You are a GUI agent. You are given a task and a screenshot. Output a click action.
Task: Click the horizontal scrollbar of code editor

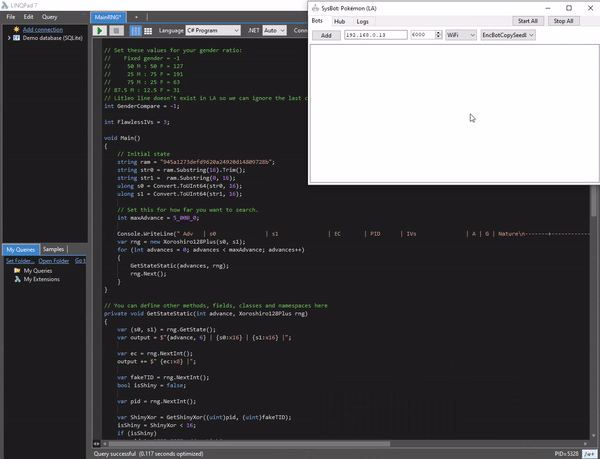pos(248,444)
